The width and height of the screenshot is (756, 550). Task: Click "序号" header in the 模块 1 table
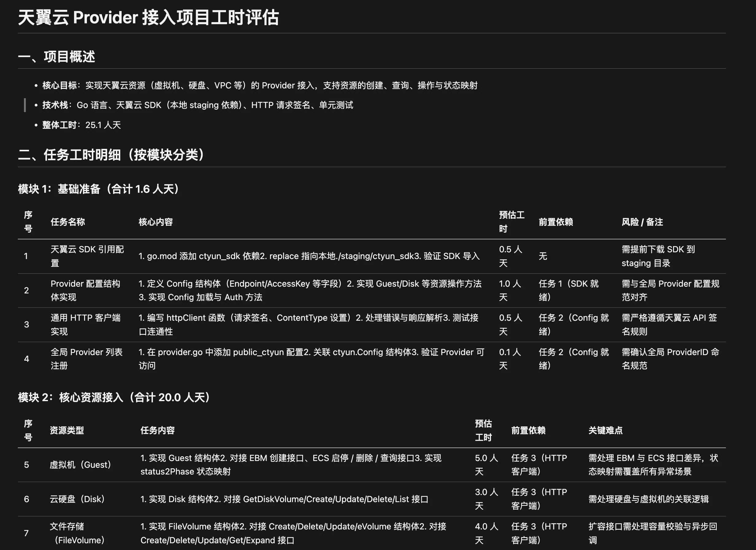[28, 222]
